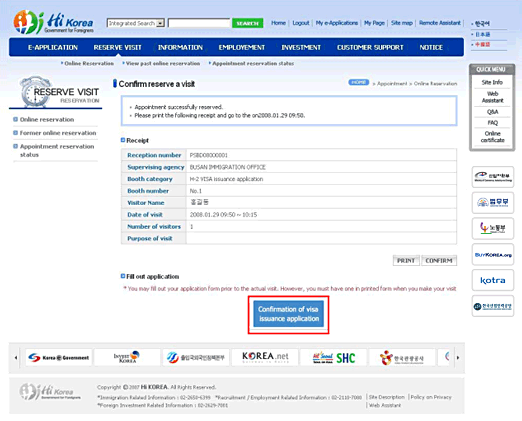Click Former online reservation in sidebar
The image size is (522, 421).
pyautogui.click(x=58, y=133)
